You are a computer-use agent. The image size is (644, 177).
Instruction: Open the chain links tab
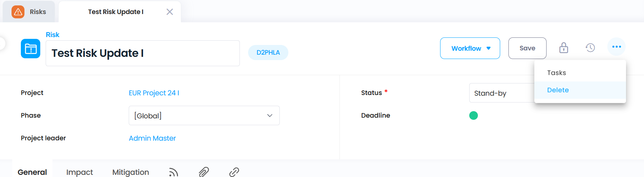coord(234,172)
